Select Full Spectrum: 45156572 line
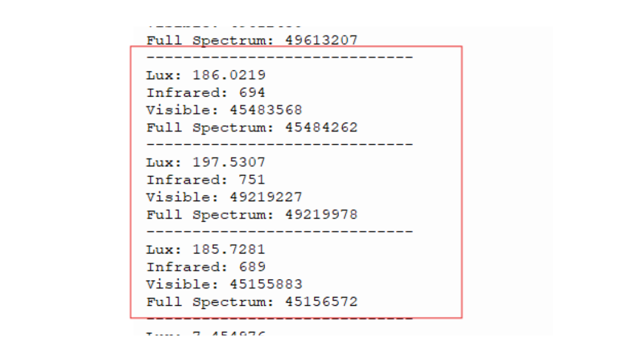Screen dimensions: 644x362 [x=252, y=302]
